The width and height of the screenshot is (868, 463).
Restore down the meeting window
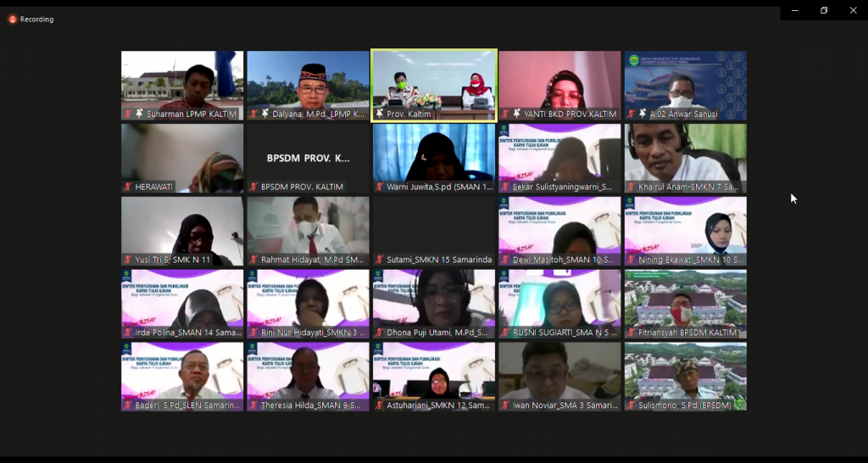824,10
